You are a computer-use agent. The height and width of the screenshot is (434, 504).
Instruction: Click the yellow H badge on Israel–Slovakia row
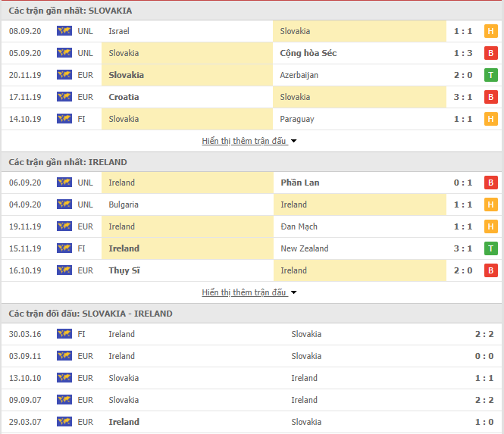click(491, 31)
